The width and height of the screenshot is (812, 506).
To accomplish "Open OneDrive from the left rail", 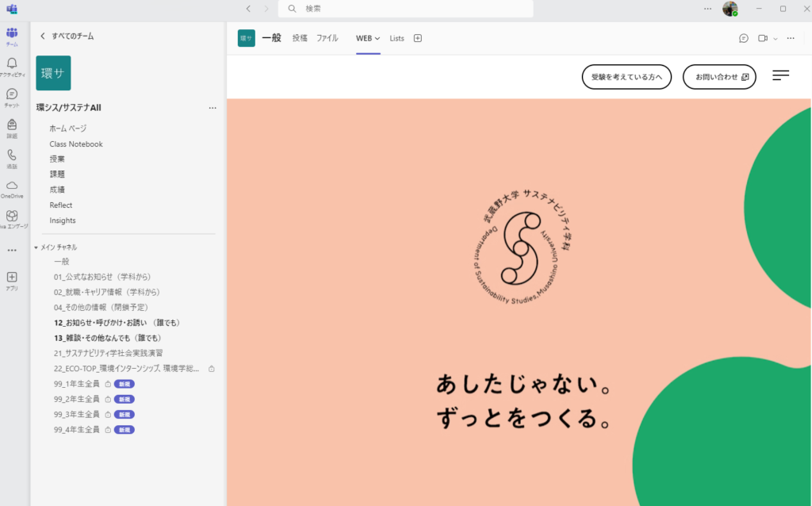I will tap(12, 190).
